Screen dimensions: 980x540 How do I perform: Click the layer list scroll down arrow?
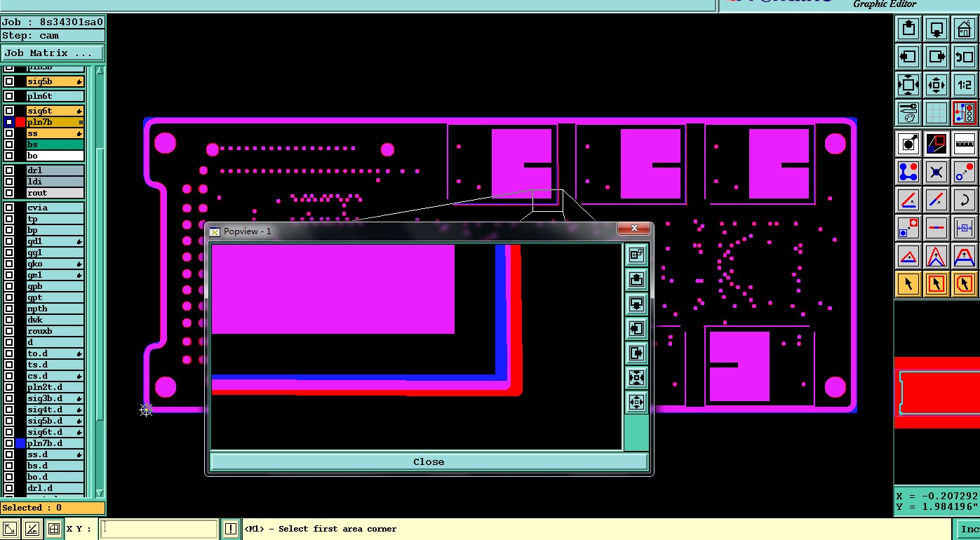tap(99, 493)
